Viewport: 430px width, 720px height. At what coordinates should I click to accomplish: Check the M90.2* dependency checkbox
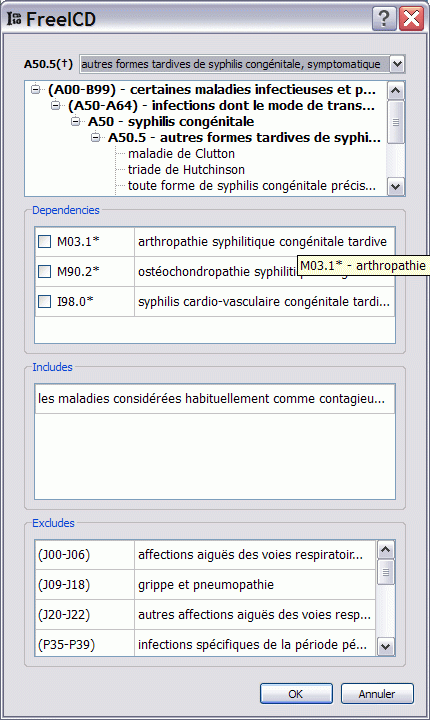coord(45,271)
